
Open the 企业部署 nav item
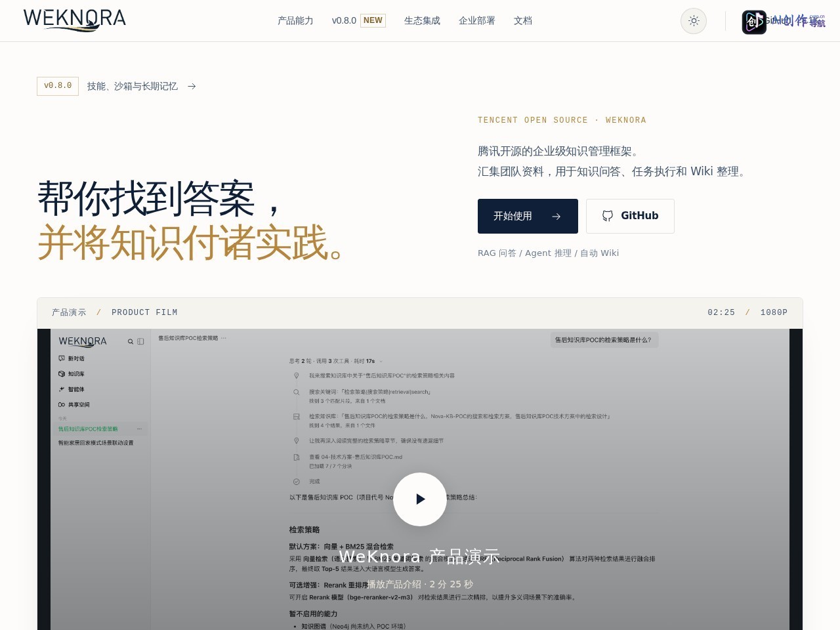tap(477, 21)
